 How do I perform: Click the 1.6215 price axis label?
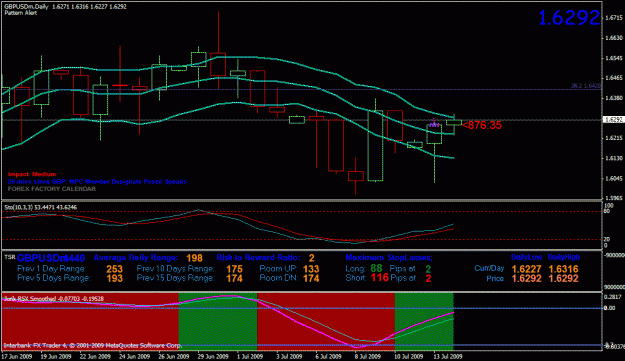pos(614,138)
